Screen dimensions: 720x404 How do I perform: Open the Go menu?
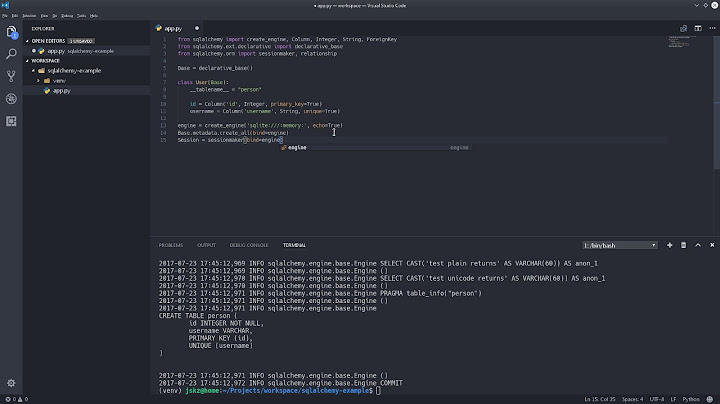click(55, 16)
